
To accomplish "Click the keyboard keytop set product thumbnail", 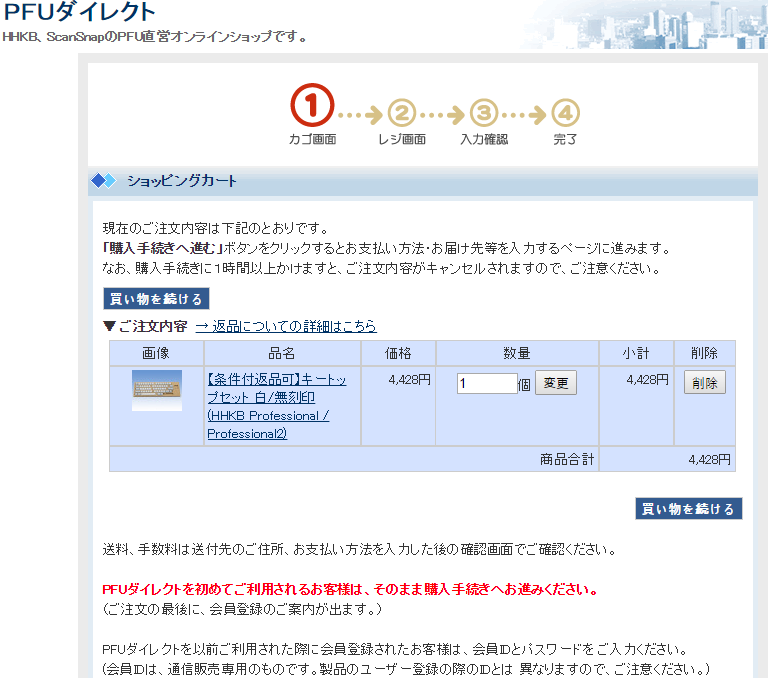I will point(157,390).
